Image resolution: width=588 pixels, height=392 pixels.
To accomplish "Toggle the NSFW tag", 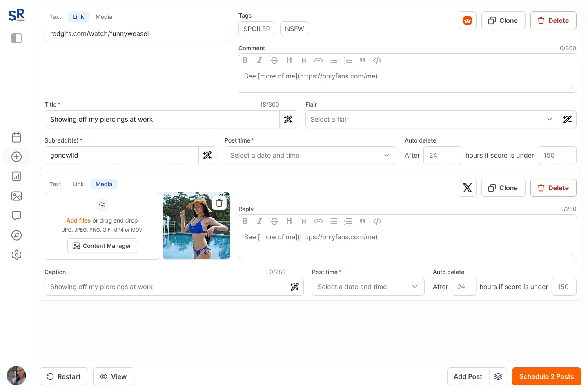I will tap(294, 29).
